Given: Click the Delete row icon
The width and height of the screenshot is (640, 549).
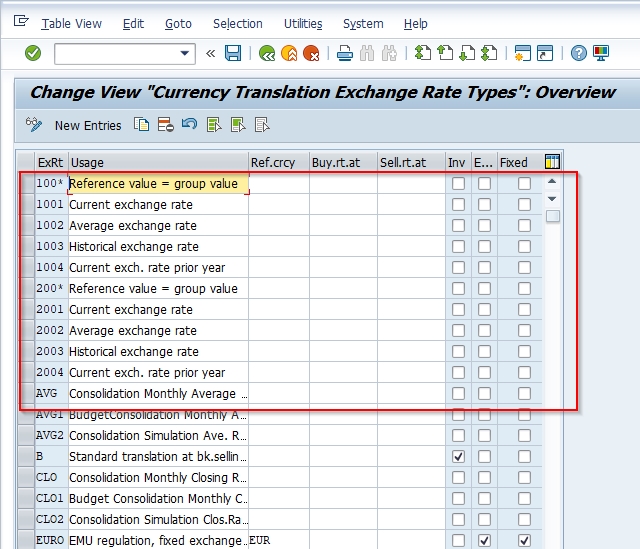Looking at the screenshot, I should (x=166, y=125).
